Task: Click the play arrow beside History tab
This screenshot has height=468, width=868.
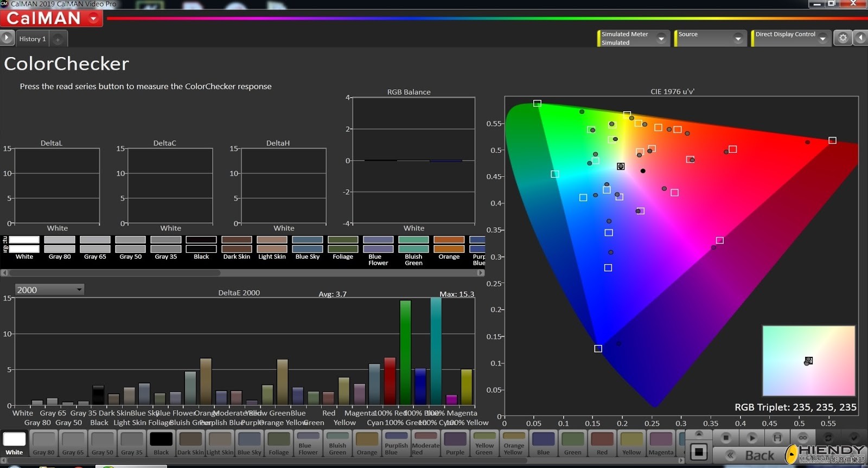Action: [7, 38]
